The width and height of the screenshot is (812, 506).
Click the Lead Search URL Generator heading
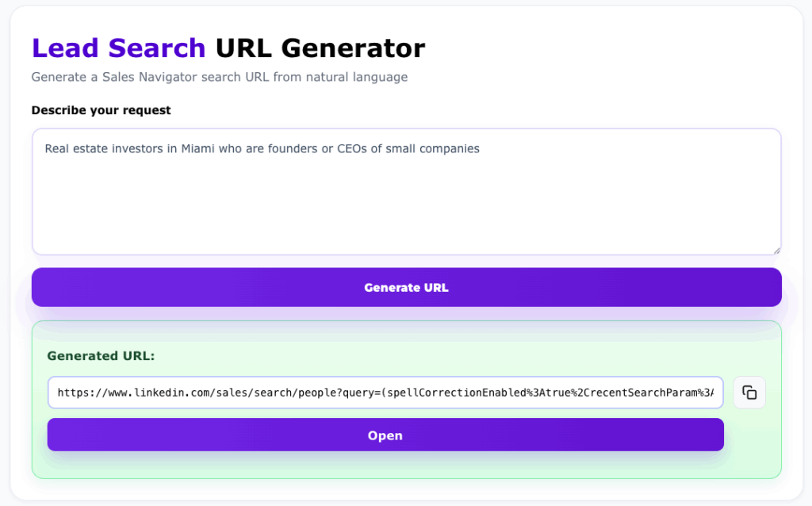pyautogui.click(x=228, y=48)
